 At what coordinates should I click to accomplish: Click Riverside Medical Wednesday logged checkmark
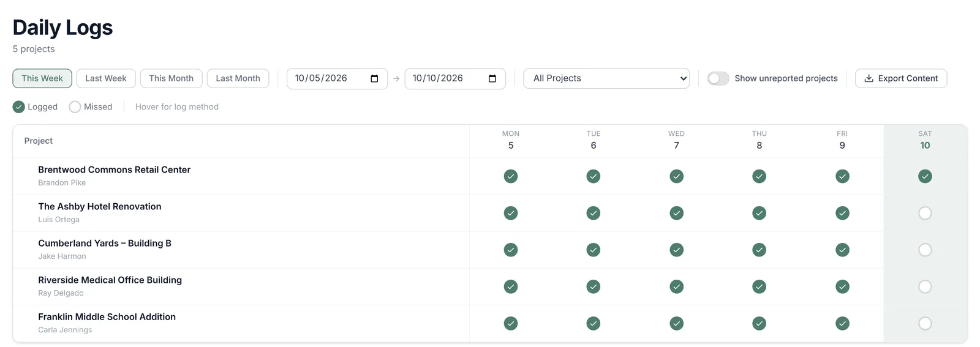[x=676, y=286]
